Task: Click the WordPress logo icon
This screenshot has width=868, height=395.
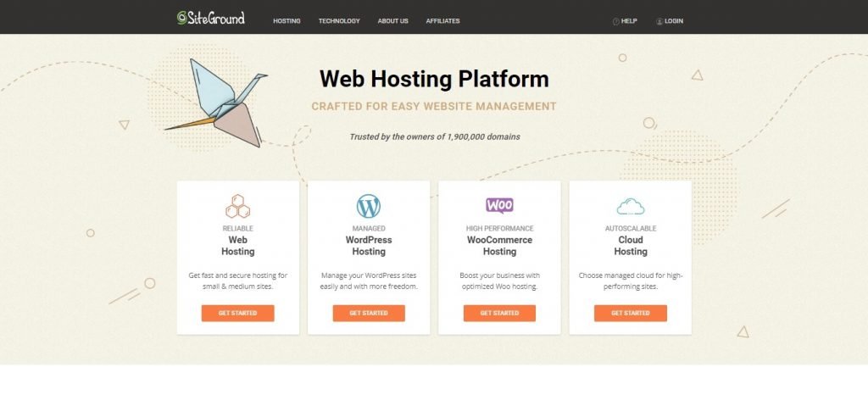Action: tap(369, 206)
